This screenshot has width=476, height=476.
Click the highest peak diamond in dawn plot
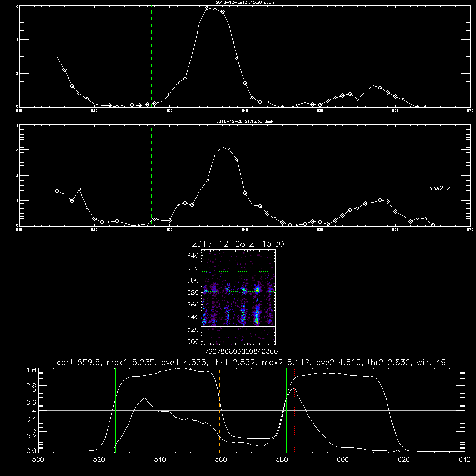click(x=208, y=8)
